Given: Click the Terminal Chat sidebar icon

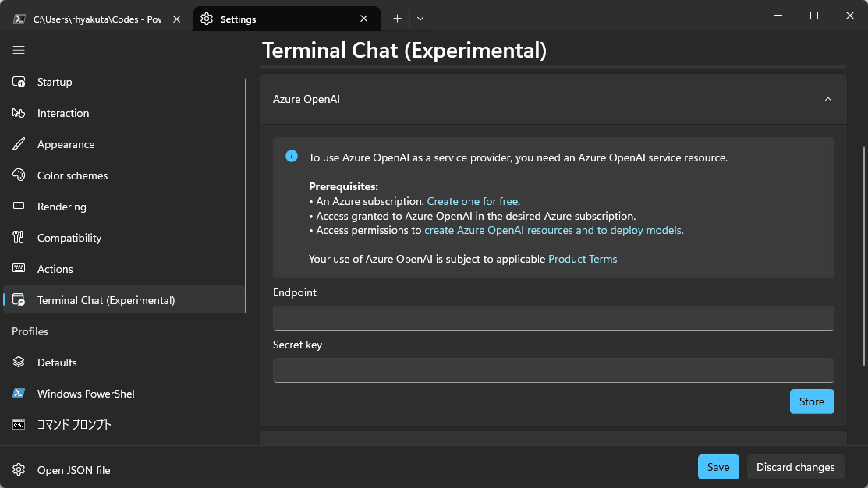Looking at the screenshot, I should pyautogui.click(x=19, y=300).
